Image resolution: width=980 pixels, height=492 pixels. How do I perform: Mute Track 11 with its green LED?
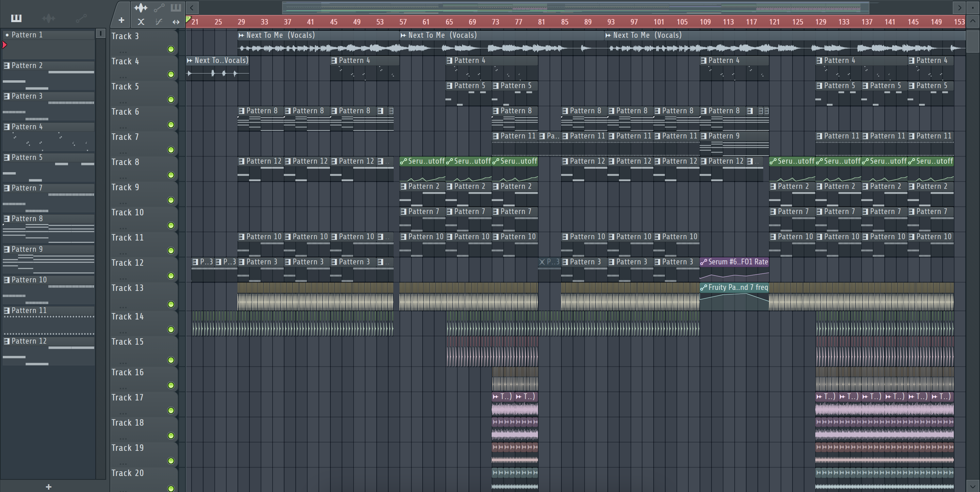pos(171,250)
